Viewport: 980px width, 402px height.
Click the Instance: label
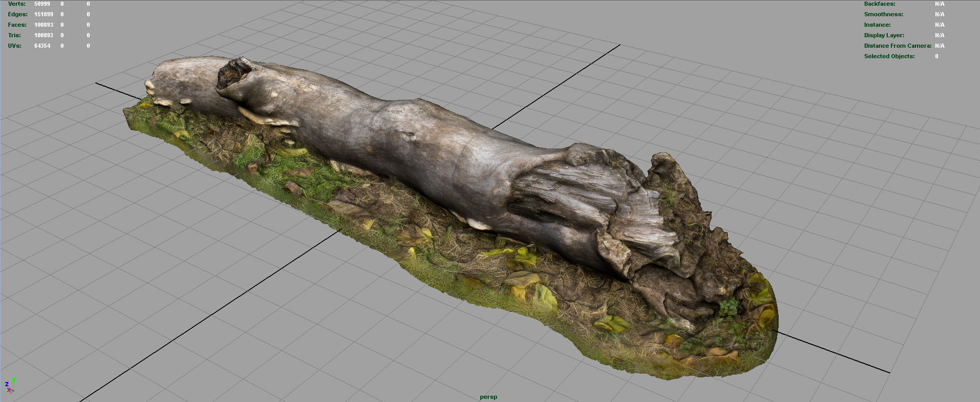tap(877, 25)
